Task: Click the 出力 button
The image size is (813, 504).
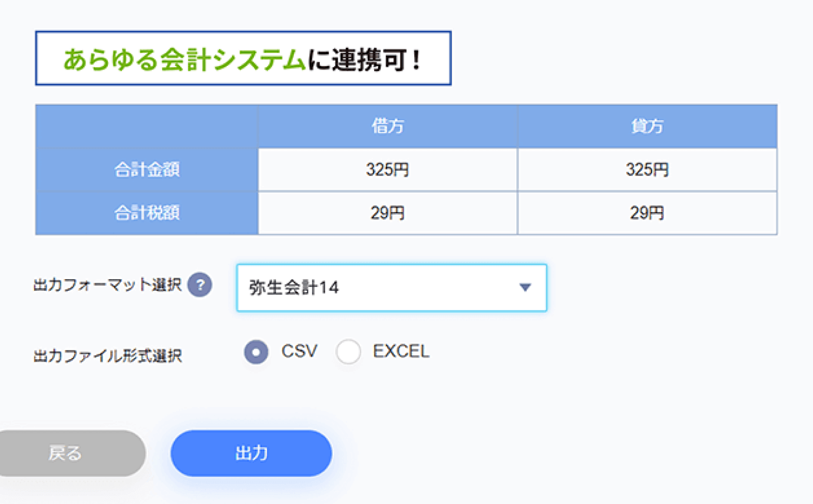Action: click(251, 453)
